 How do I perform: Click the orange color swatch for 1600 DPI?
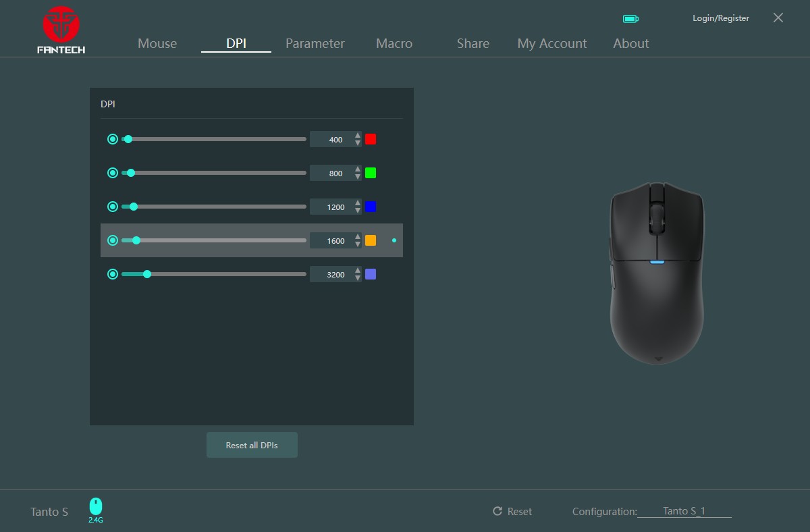[x=371, y=240]
